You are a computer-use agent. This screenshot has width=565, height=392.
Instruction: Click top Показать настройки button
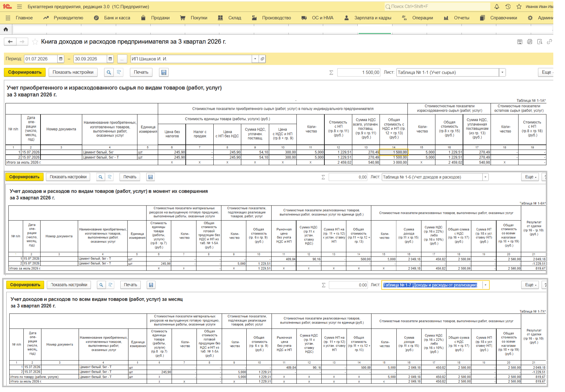[x=73, y=72]
